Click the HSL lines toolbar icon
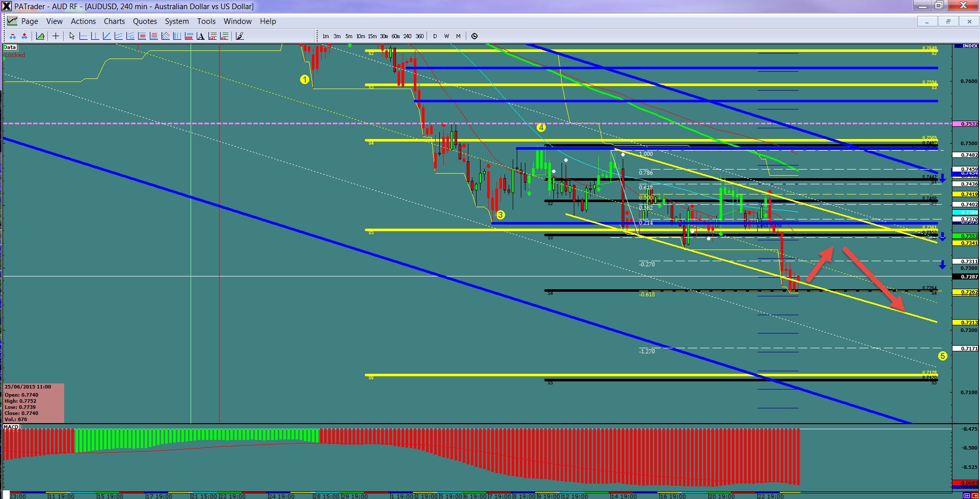Image resolution: width=980 pixels, height=499 pixels. click(x=224, y=36)
